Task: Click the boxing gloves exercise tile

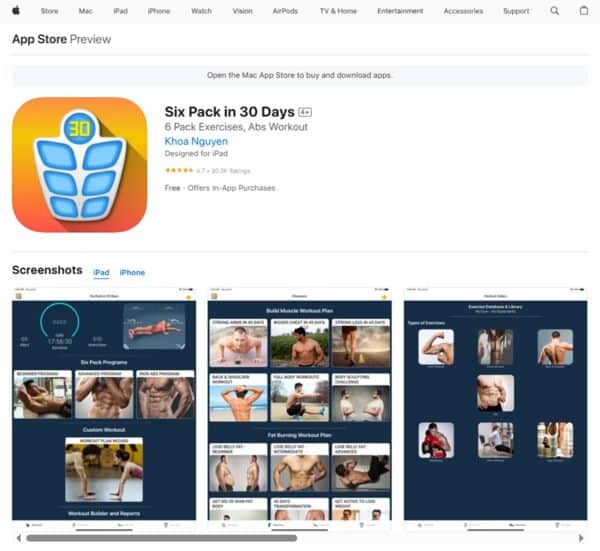Action: [436, 440]
